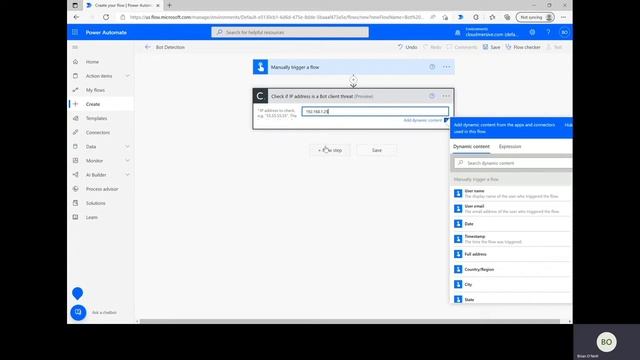The height and width of the screenshot is (360, 640).
Task: Click the Learn book icon
Action: pos(76,217)
